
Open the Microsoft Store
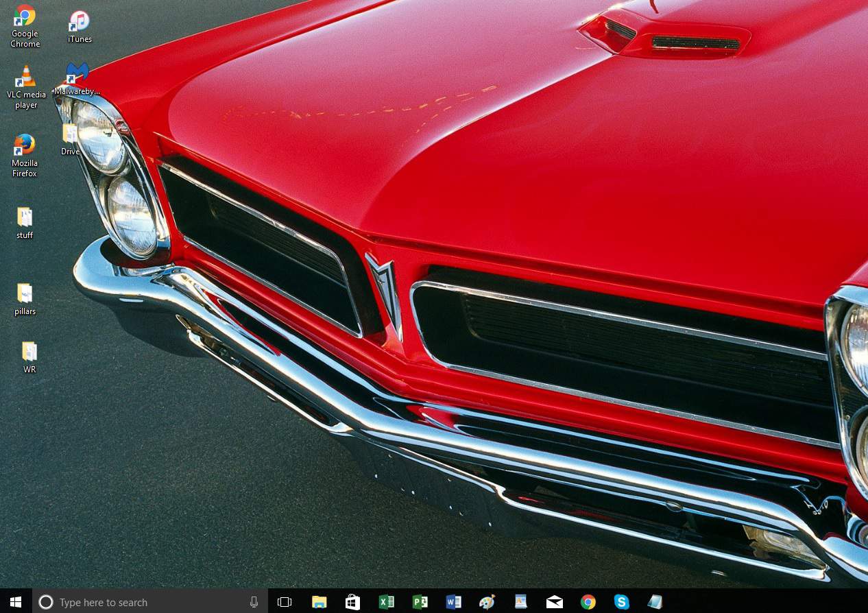[352, 601]
